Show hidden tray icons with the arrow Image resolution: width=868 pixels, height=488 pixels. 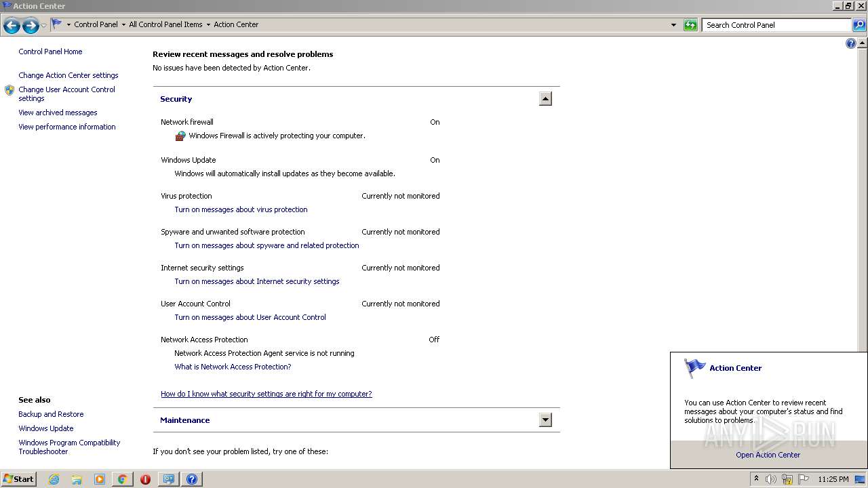pyautogui.click(x=756, y=479)
